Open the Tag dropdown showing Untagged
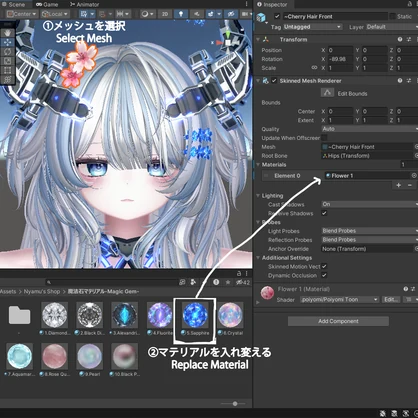 (312, 27)
